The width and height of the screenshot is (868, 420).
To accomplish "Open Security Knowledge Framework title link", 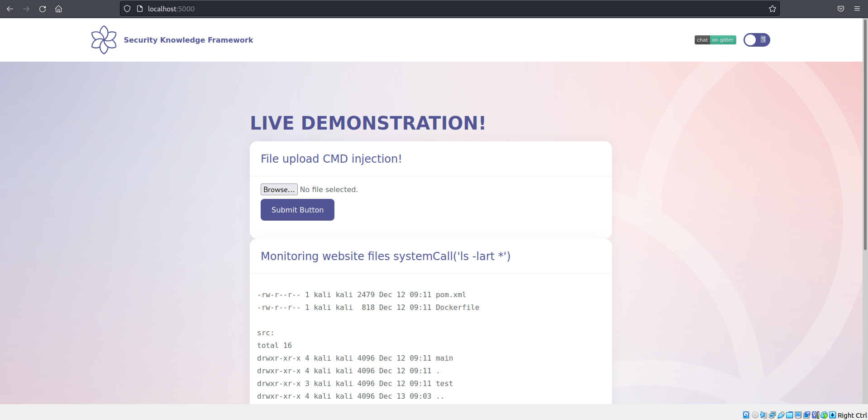I will [188, 40].
